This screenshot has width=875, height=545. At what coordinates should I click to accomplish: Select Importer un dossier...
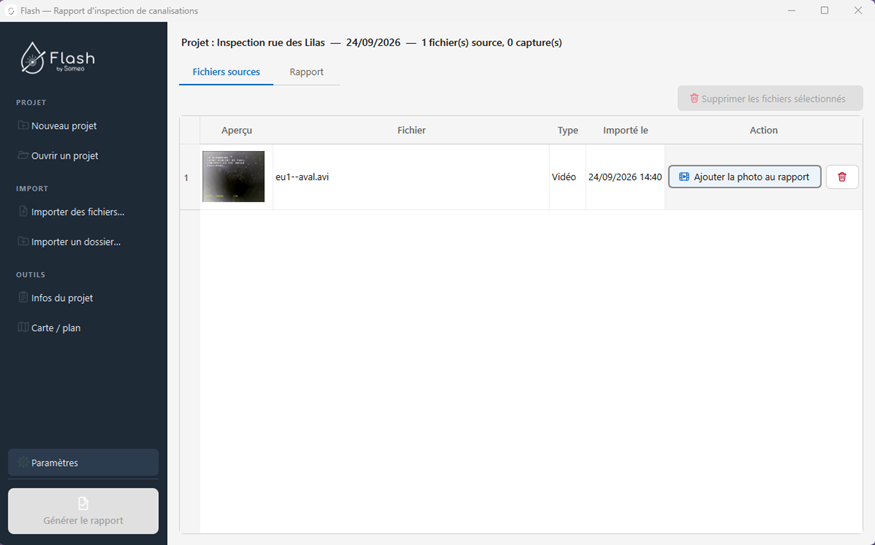click(x=83, y=242)
